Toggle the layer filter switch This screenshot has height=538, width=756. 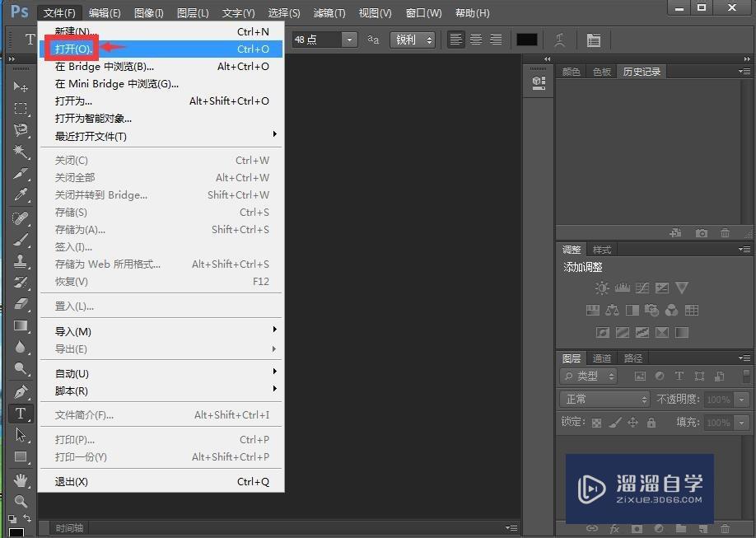[746, 376]
